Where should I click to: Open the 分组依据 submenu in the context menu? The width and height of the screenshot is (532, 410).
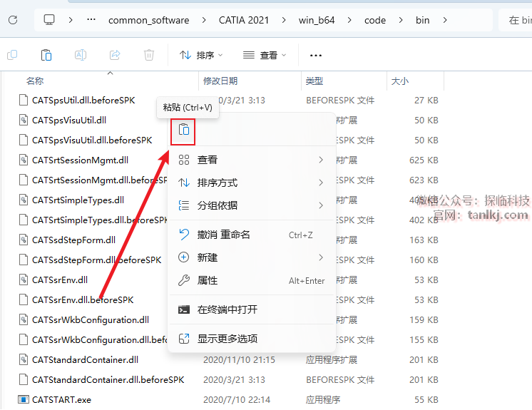point(251,205)
